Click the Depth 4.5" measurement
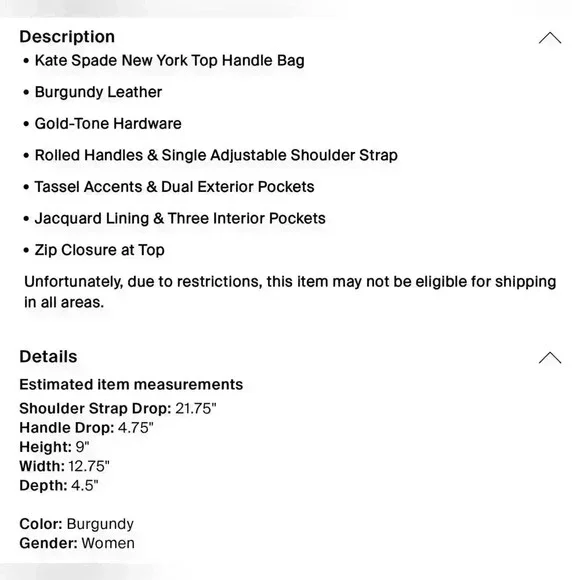This screenshot has width=580, height=580. point(59,485)
